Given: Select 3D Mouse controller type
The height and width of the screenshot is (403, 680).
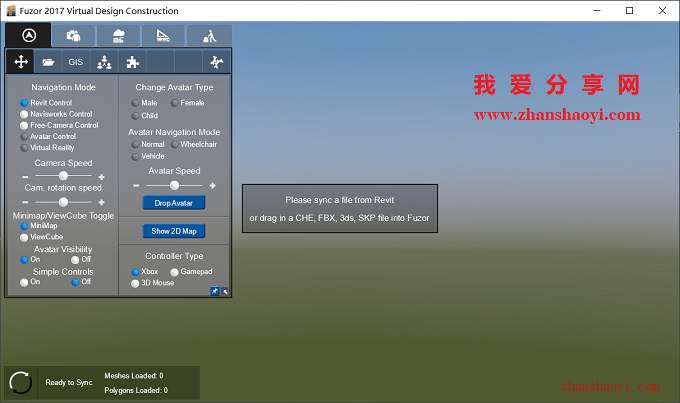Looking at the screenshot, I should [x=153, y=283].
